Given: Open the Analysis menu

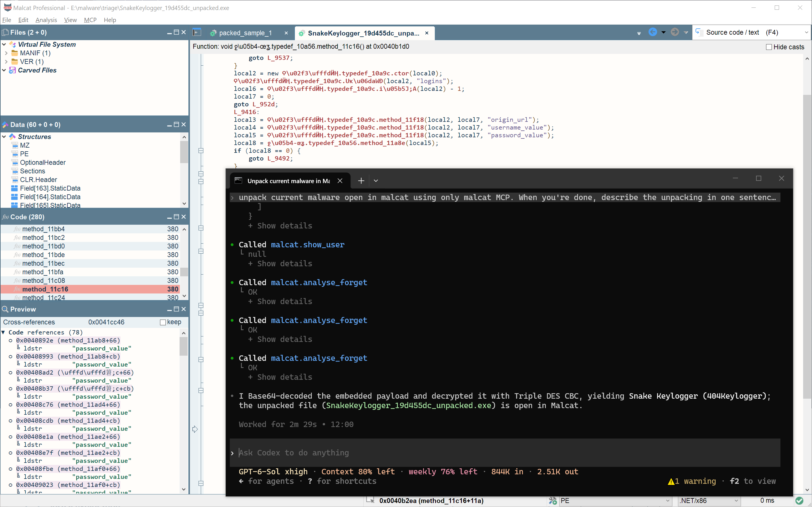Looking at the screenshot, I should (46, 20).
